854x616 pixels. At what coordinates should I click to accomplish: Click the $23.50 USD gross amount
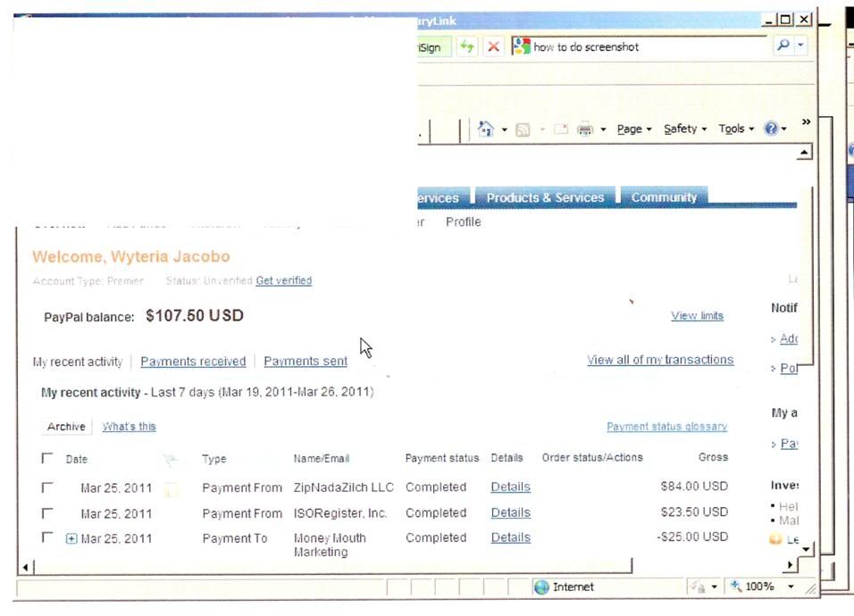[x=694, y=512]
